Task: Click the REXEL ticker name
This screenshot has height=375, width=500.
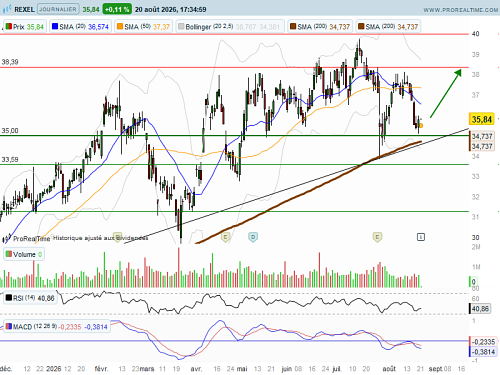Action: click(x=24, y=9)
